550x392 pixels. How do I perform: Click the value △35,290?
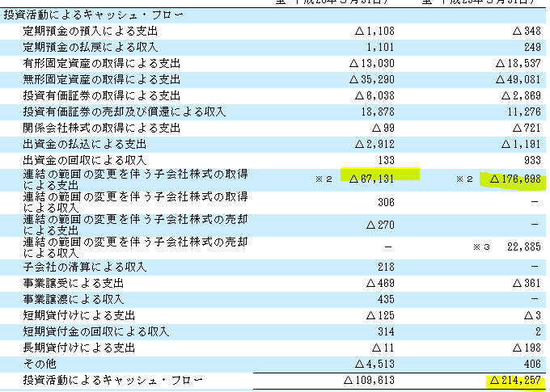click(x=372, y=79)
